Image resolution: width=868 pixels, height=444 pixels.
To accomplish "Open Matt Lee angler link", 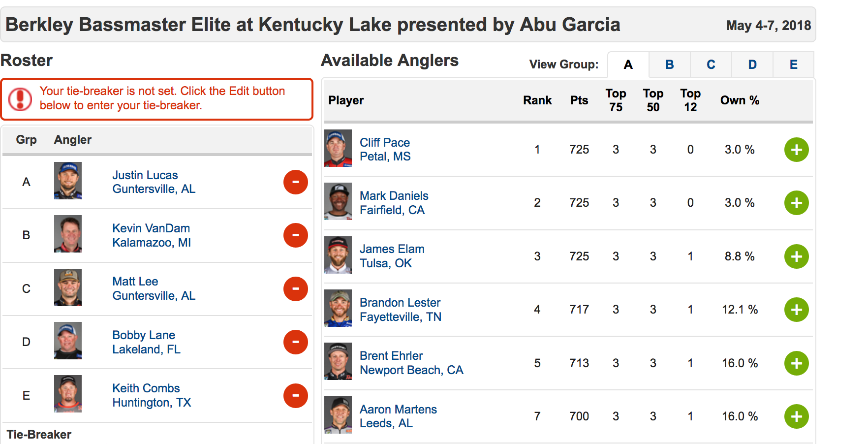I will coord(135,282).
